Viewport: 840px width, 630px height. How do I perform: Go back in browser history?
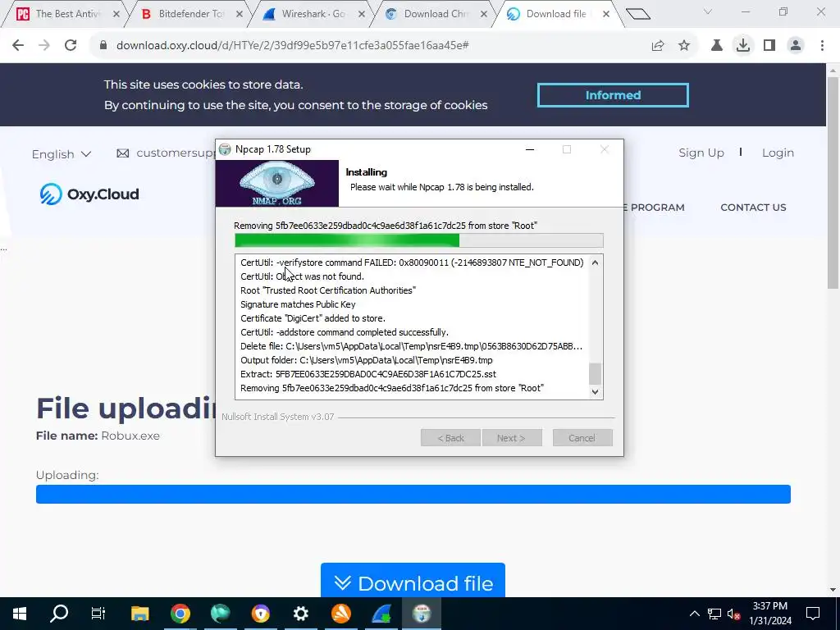click(x=18, y=46)
